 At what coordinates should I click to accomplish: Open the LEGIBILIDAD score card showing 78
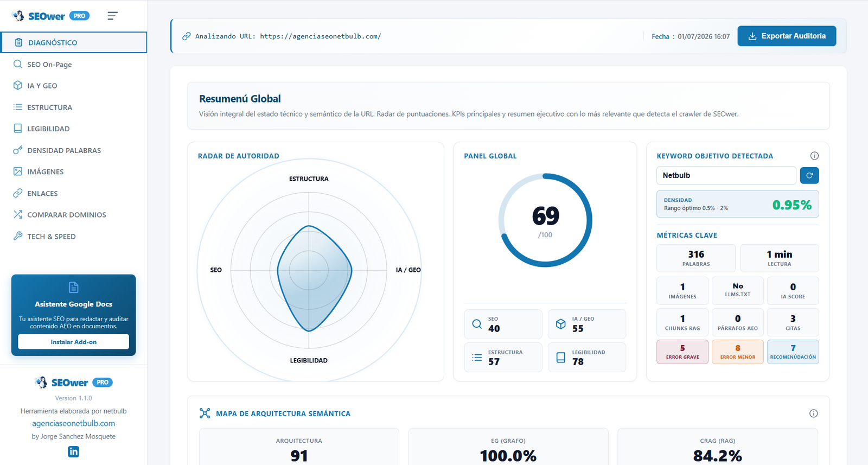[587, 357]
